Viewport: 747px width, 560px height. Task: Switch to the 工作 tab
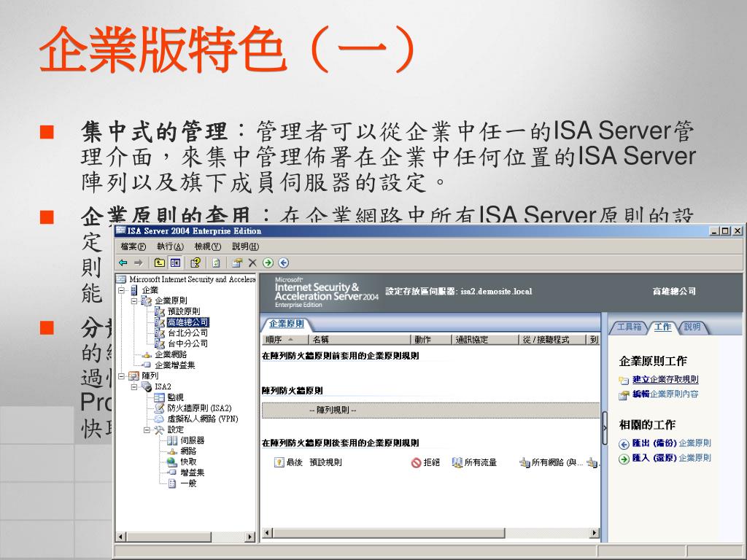coord(662,327)
